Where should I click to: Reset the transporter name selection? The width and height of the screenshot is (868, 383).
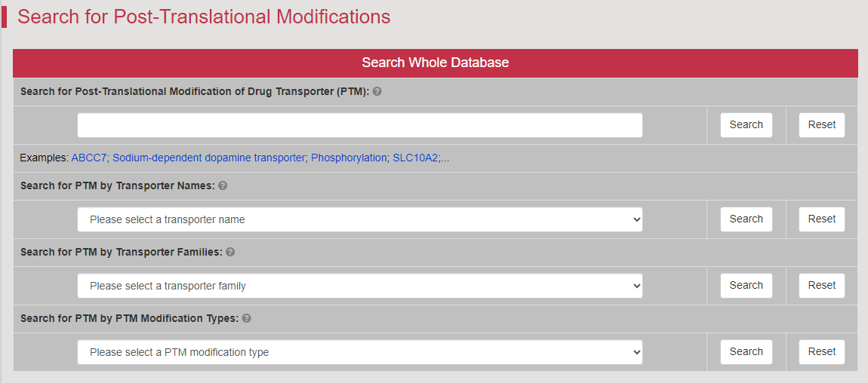(x=821, y=219)
